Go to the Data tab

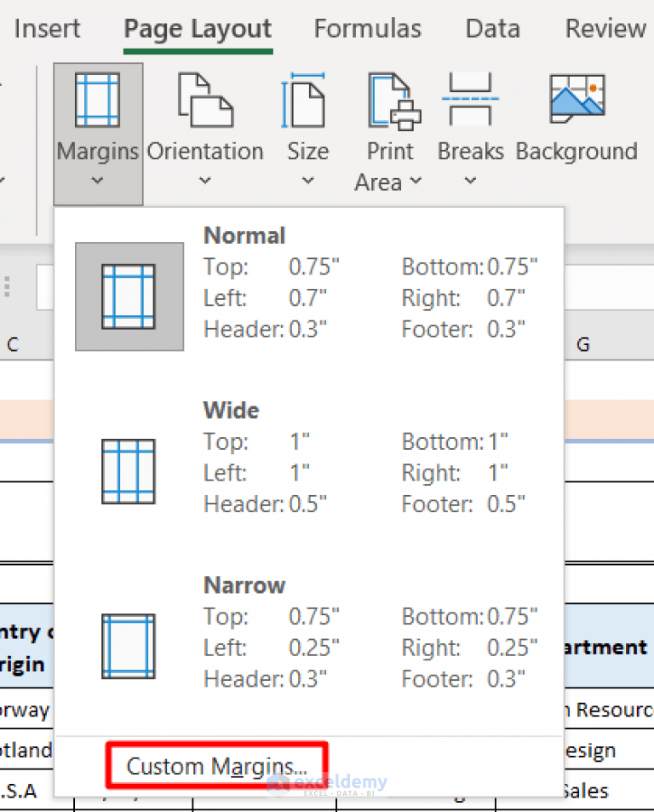492,29
